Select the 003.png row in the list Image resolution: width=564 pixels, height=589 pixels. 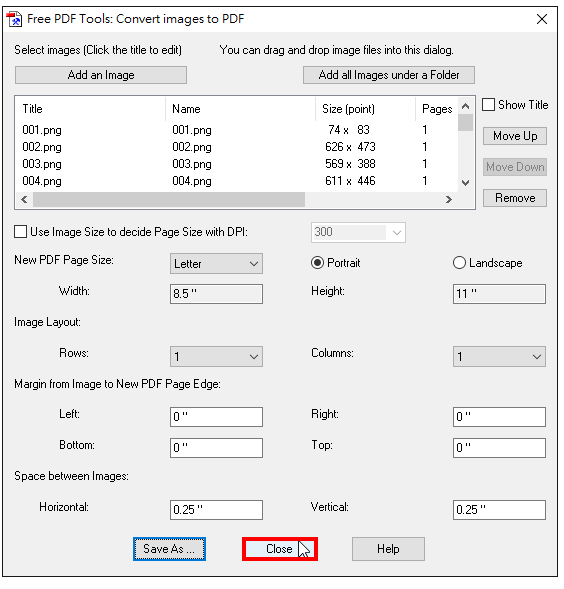coord(237,164)
